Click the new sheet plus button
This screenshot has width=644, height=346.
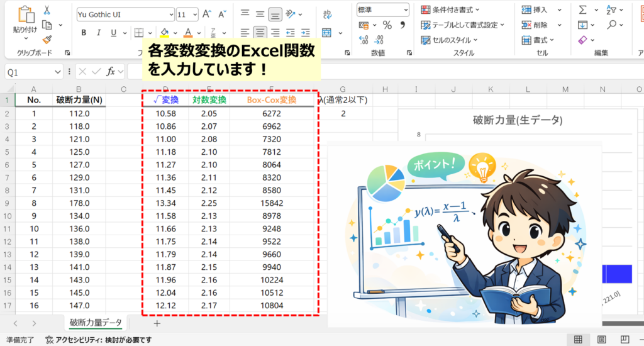(157, 323)
